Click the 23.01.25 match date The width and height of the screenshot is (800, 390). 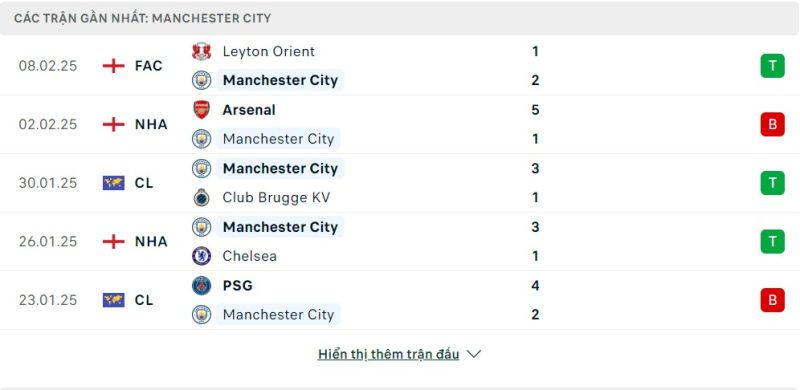(x=48, y=300)
